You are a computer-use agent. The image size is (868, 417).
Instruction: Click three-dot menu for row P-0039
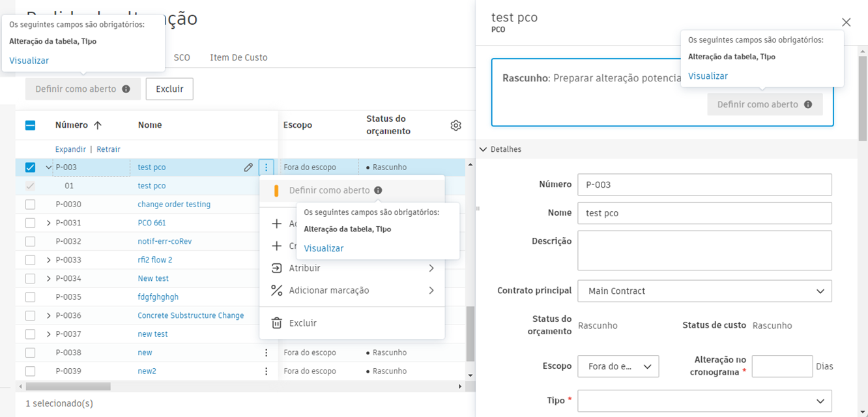pyautogui.click(x=266, y=371)
